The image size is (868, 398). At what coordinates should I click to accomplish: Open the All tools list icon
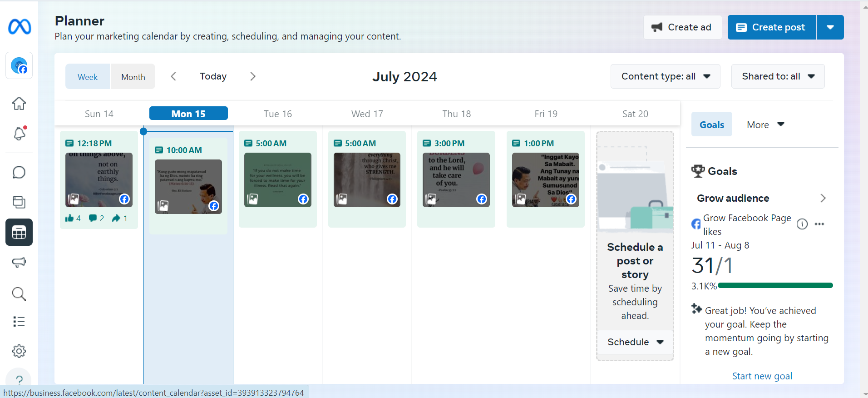click(19, 322)
